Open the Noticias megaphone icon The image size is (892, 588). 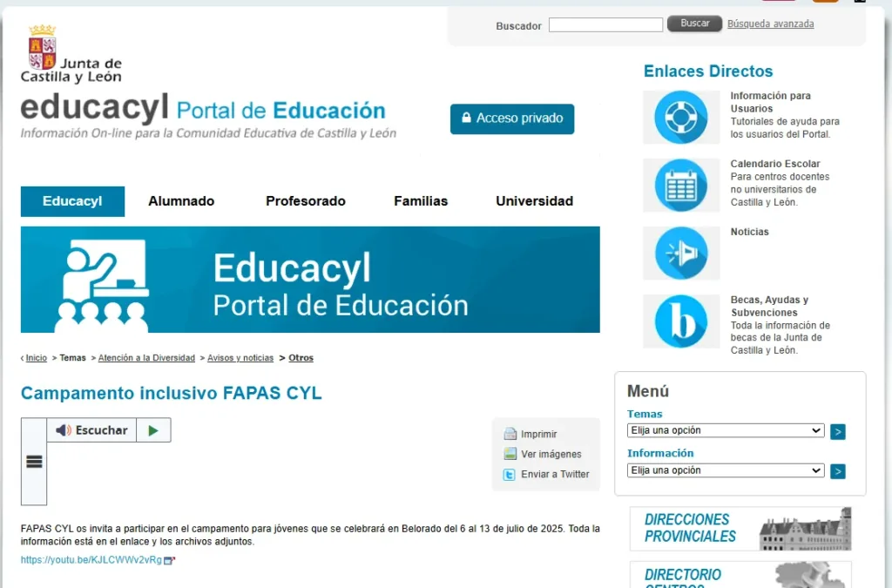pos(681,253)
